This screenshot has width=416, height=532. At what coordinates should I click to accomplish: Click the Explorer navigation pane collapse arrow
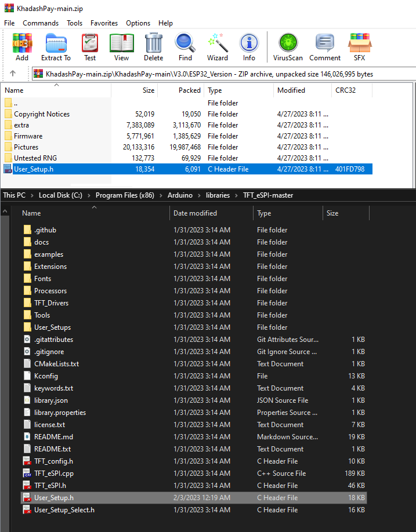5,212
